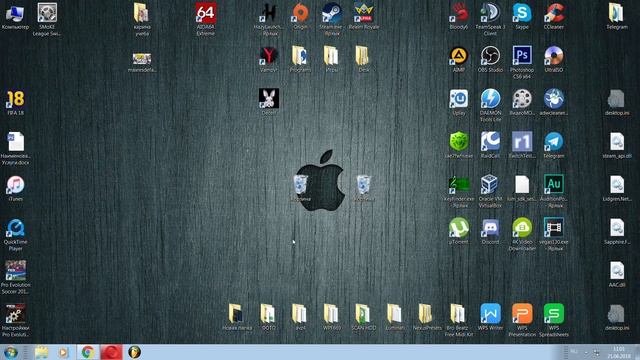The width and height of the screenshot is (640, 360).
Task: Switch to Google Chrome in taskbar
Action: (x=87, y=352)
